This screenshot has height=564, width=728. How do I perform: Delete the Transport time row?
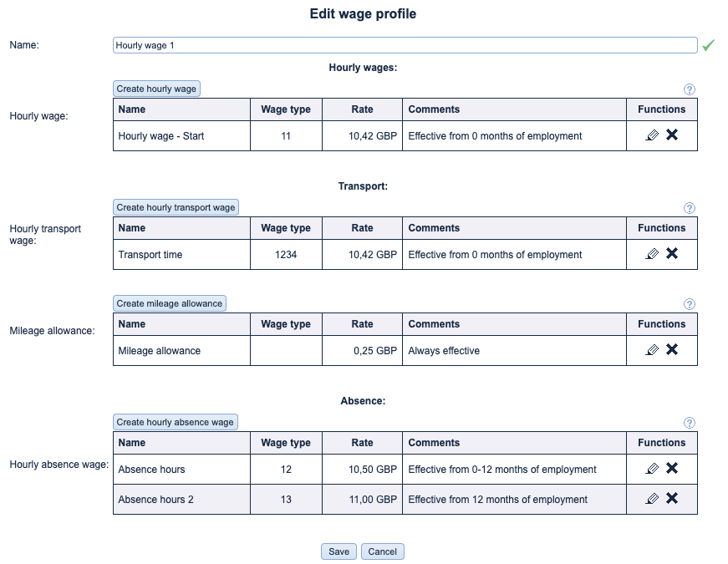672,253
